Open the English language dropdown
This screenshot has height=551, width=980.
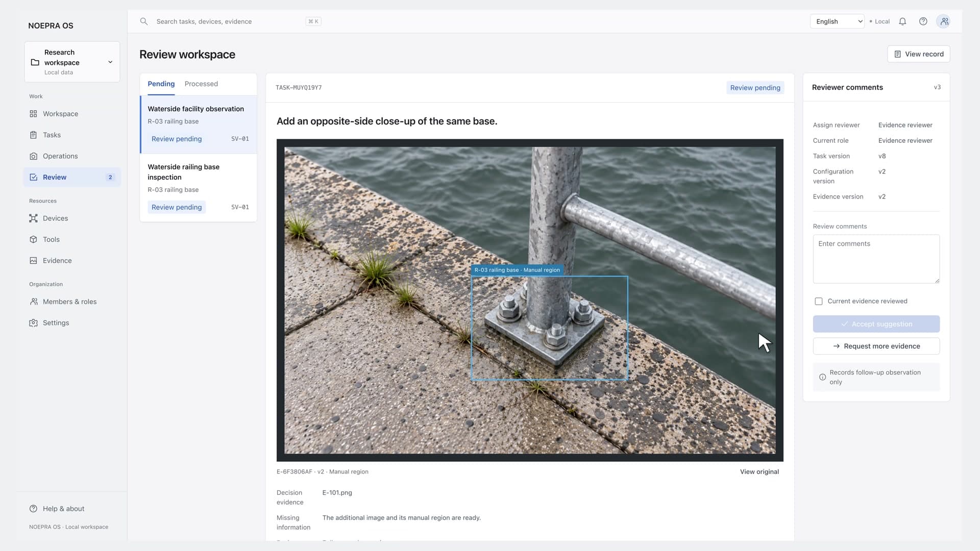pyautogui.click(x=837, y=21)
